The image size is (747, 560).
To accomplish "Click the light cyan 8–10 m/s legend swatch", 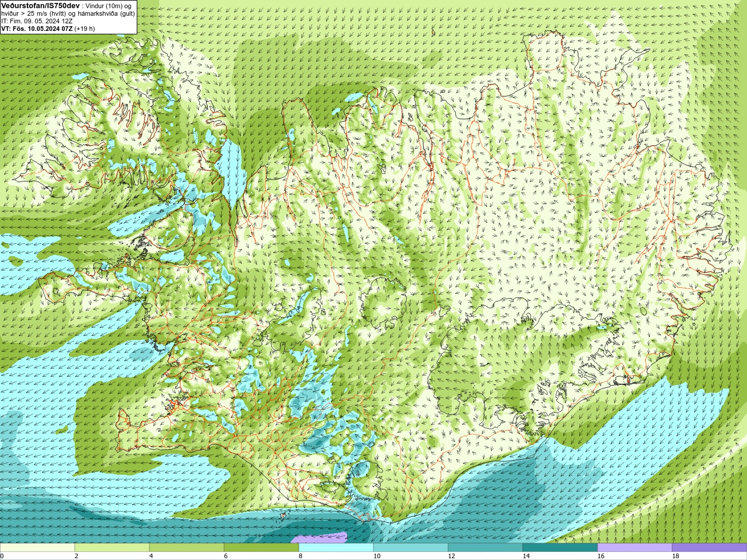I will tap(336, 548).
